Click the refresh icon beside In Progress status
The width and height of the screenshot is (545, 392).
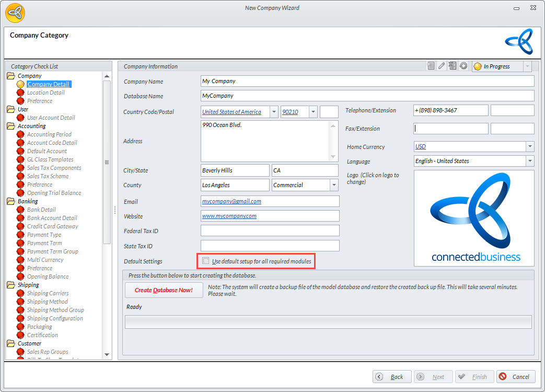pos(463,66)
